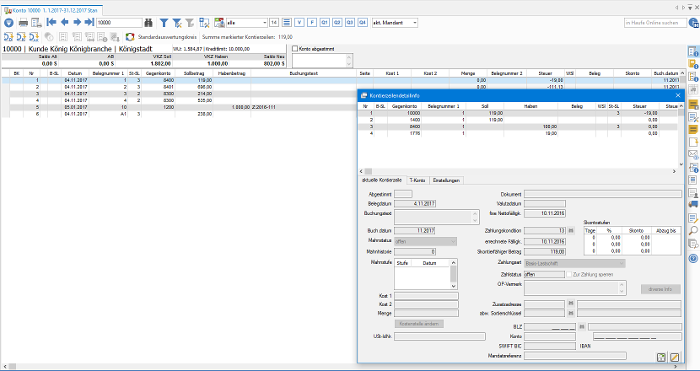Image resolution: width=700 pixels, height=371 pixels.
Task: Click the Kostenstelle ändern button
Action: click(x=419, y=324)
